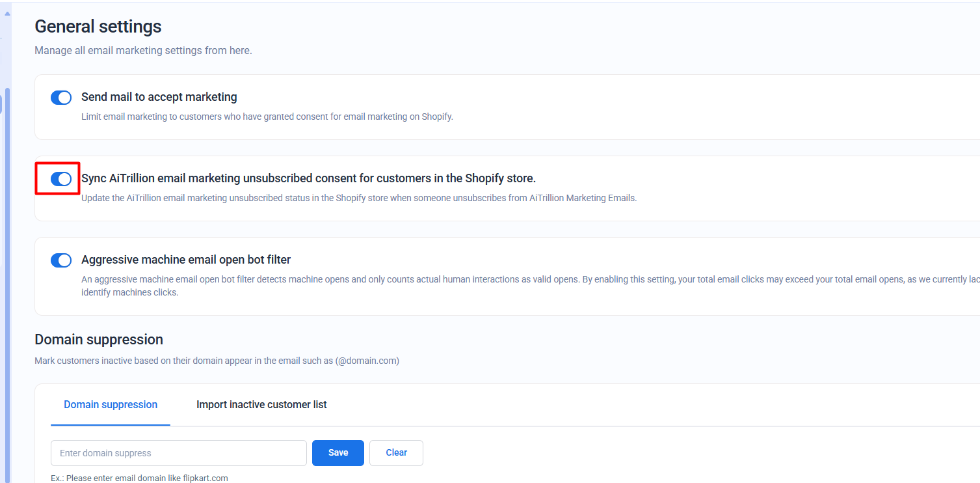
Task: Click the text 'Send mail to accept marketing'
Action: (159, 97)
